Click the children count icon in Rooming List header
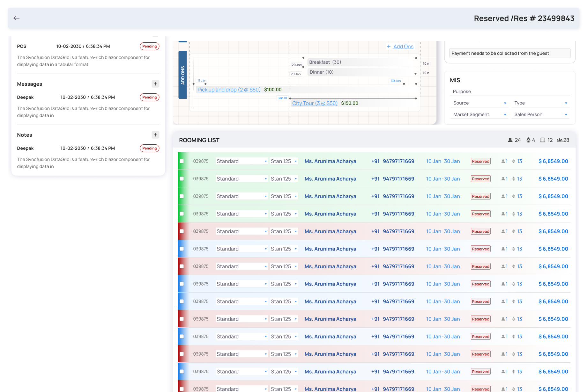The width and height of the screenshot is (587, 392). click(x=528, y=140)
